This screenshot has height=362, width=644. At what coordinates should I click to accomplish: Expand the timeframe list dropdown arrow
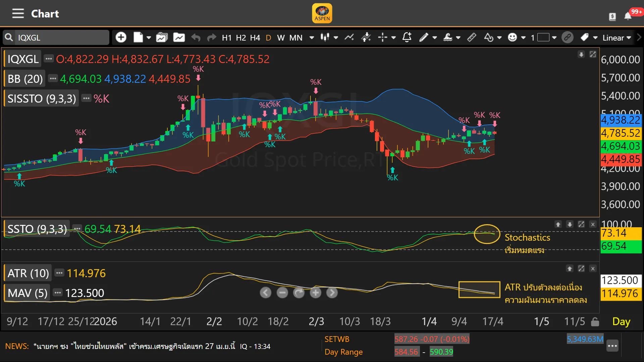click(312, 38)
